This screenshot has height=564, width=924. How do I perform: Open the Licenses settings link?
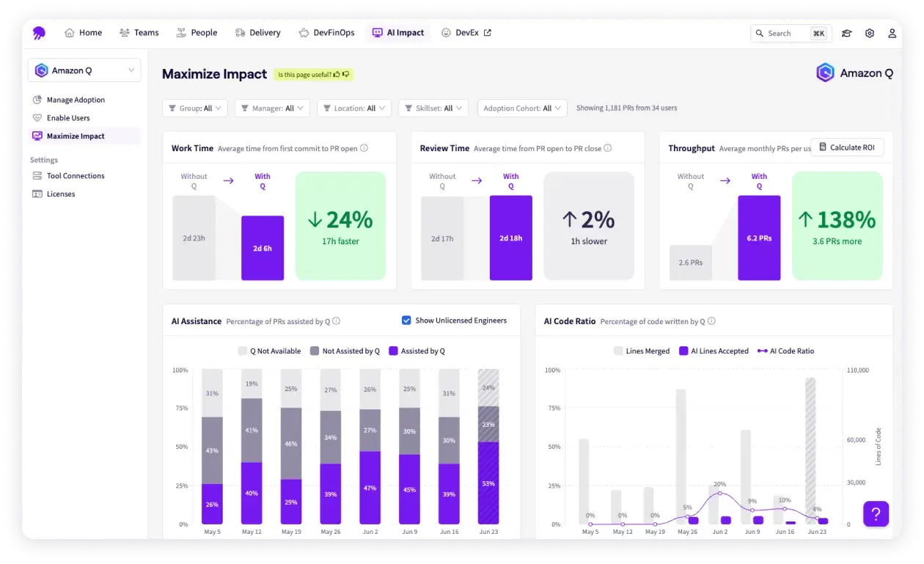tap(62, 194)
